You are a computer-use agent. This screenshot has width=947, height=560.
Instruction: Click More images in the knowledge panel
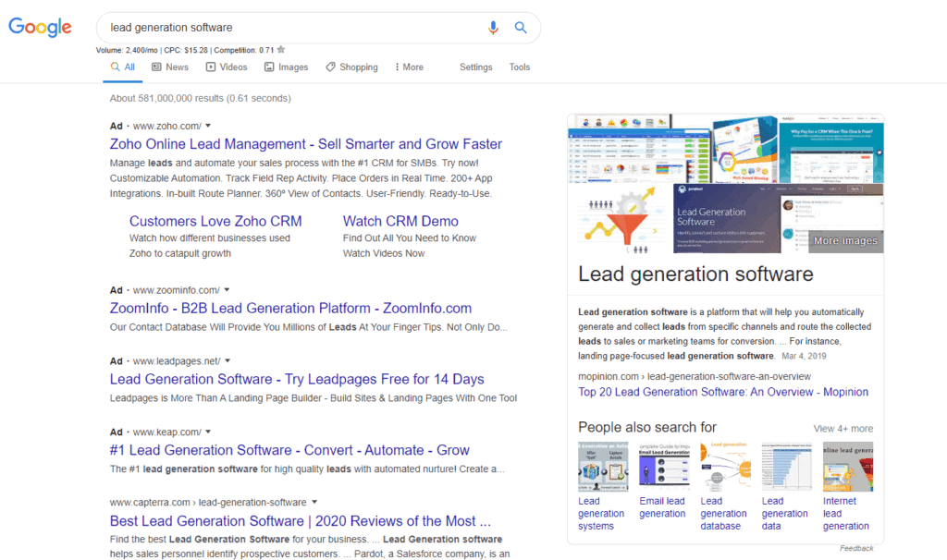tap(845, 241)
